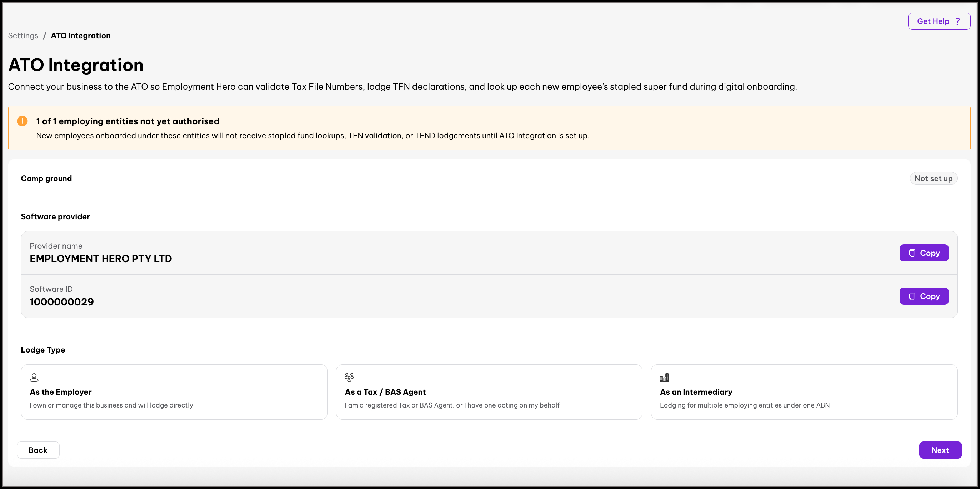Choose the As an Intermediary lodge type
Screen dimensions: 980x489
804,392
